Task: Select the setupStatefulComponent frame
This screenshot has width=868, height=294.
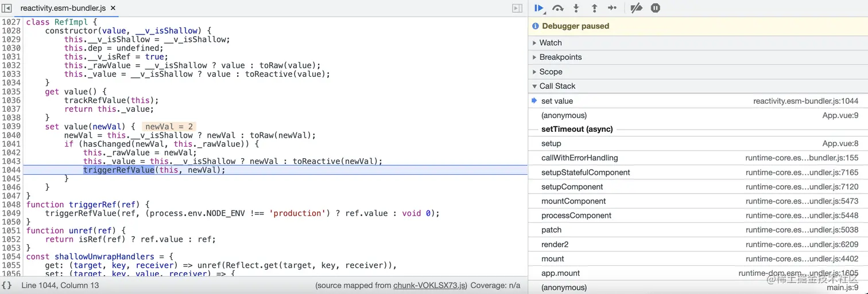Action: pyautogui.click(x=697, y=172)
